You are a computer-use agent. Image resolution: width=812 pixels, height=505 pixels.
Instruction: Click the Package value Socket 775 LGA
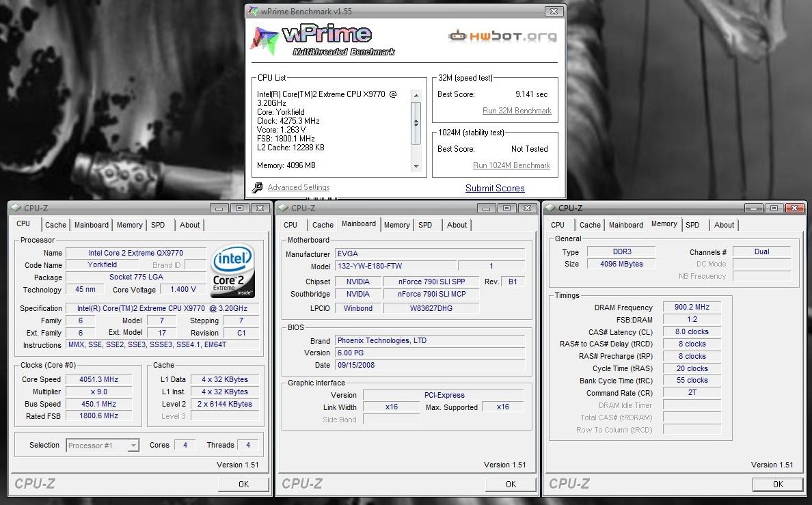136,277
